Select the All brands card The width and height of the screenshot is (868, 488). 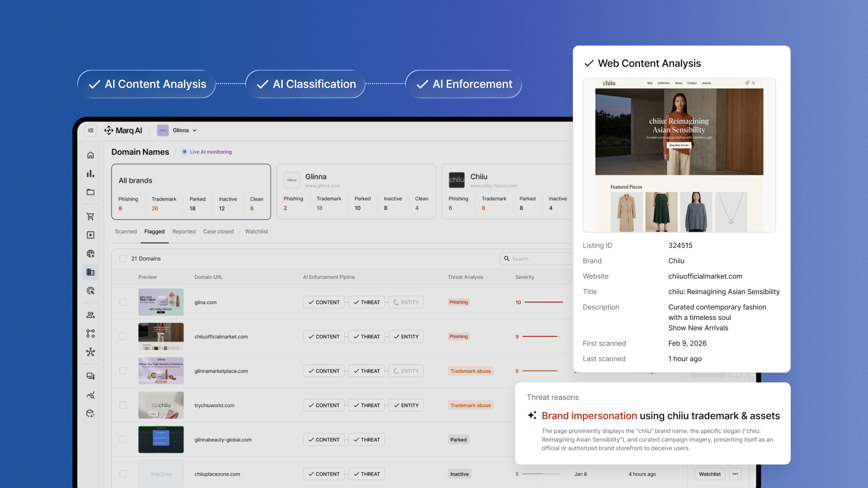tap(191, 192)
